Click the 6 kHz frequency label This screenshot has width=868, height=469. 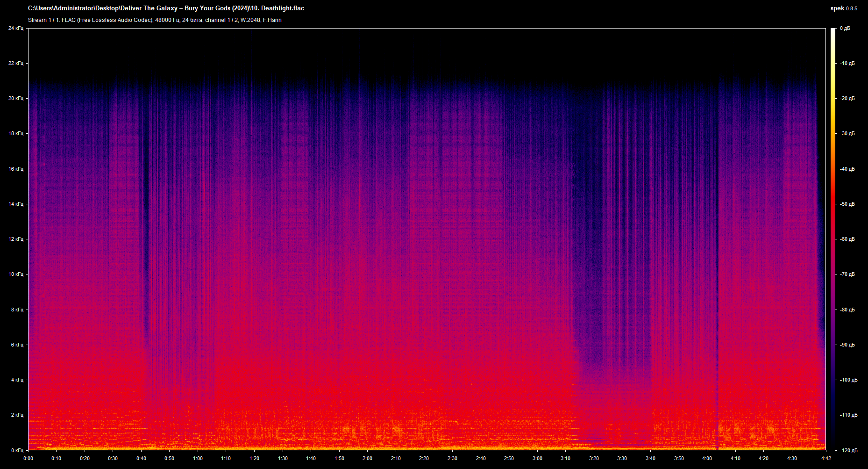click(17, 345)
